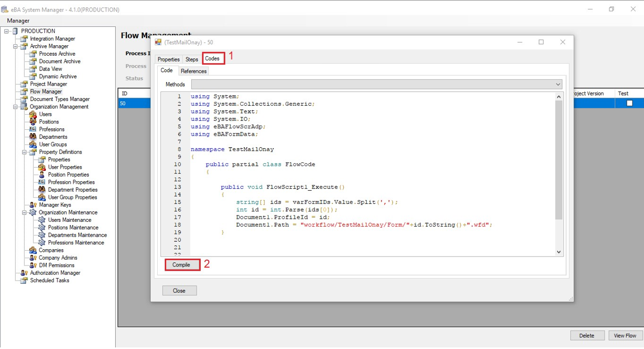Open Authorization Manager via its icon

(24, 273)
